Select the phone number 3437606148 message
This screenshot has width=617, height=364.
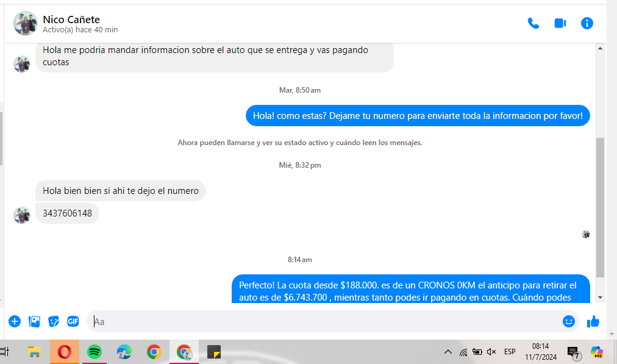pyautogui.click(x=67, y=213)
